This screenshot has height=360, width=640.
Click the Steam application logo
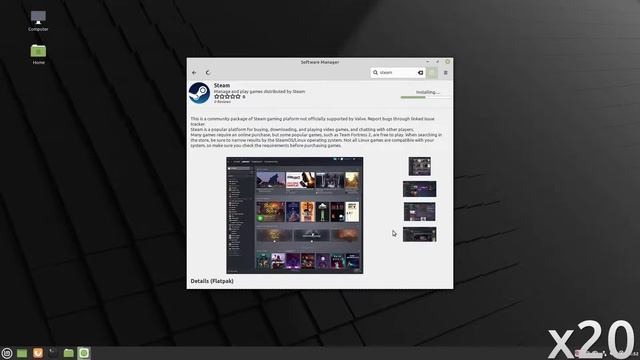(199, 93)
